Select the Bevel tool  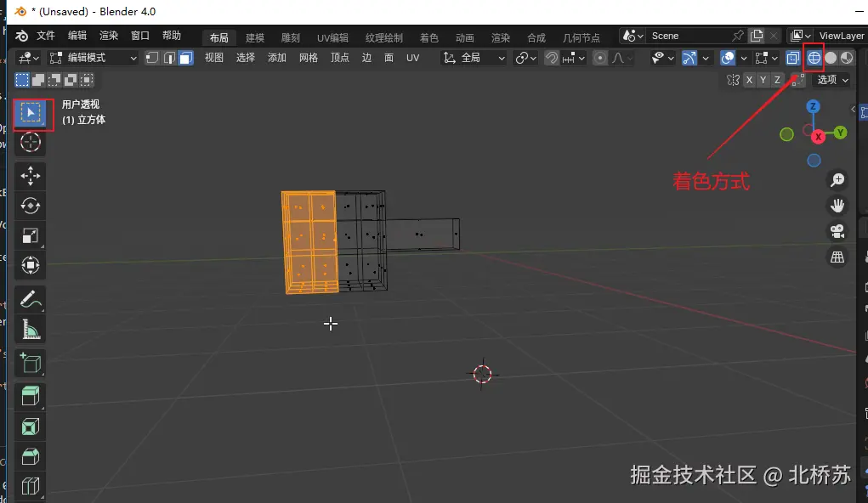[31, 456]
